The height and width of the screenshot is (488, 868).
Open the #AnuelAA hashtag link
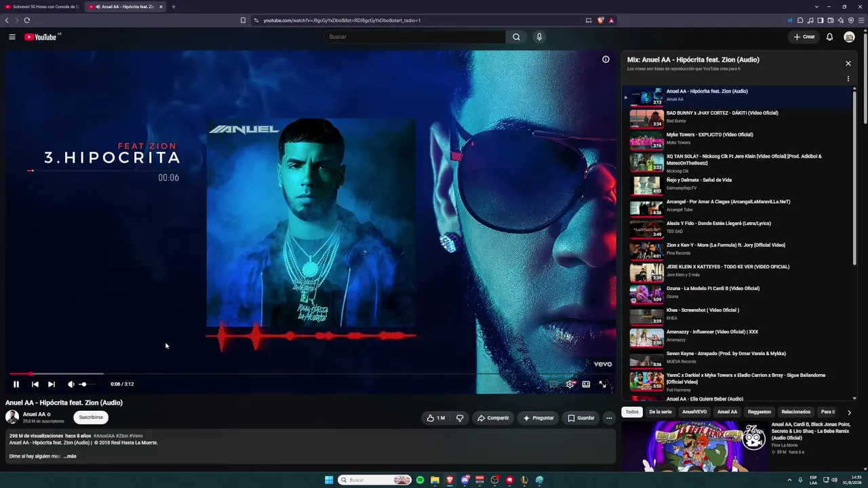click(104, 436)
